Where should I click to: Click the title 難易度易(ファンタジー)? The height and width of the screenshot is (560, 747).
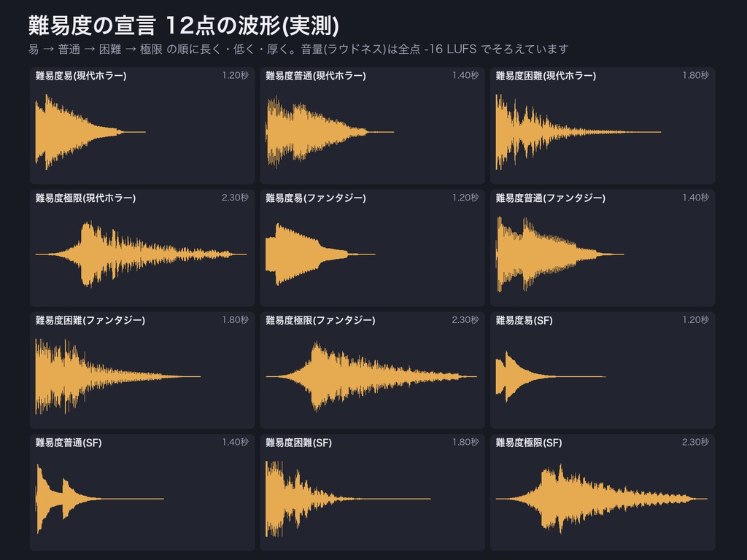click(316, 198)
